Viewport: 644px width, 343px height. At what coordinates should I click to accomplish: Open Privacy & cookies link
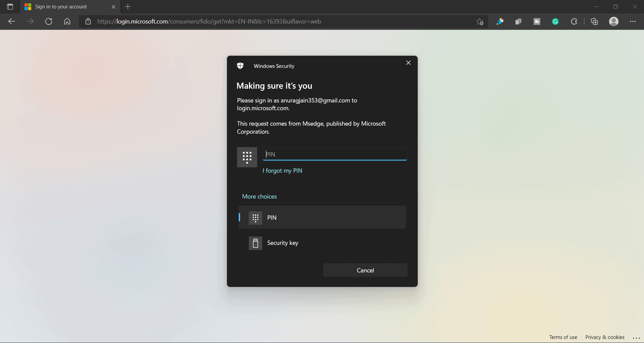605,337
